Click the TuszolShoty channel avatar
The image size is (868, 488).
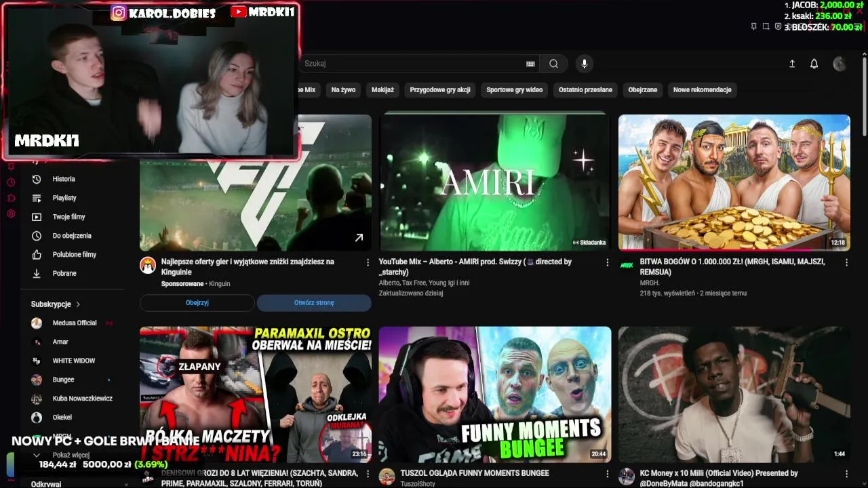coord(387,476)
